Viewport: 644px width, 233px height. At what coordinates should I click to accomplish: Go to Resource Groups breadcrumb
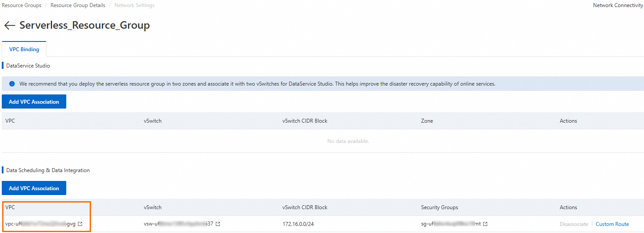click(x=22, y=5)
